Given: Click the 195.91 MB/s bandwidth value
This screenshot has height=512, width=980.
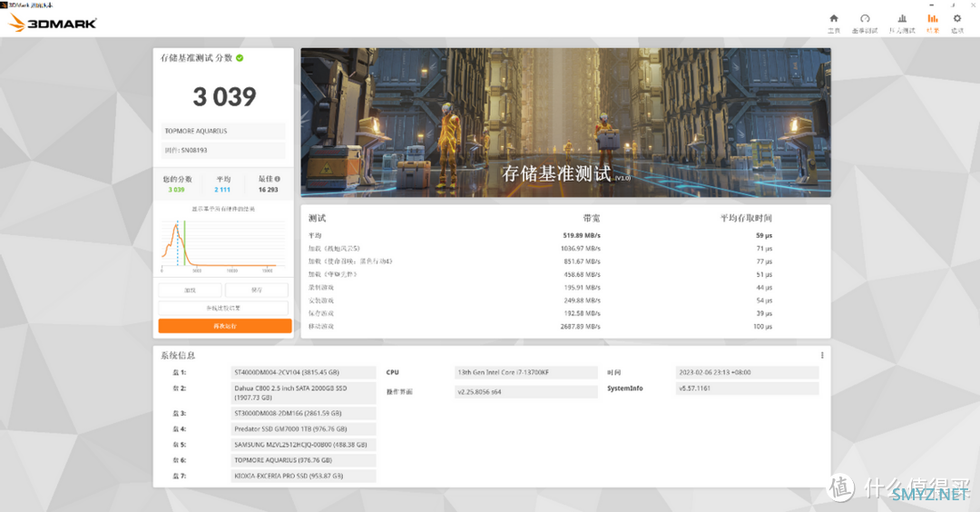Looking at the screenshot, I should (x=582, y=288).
